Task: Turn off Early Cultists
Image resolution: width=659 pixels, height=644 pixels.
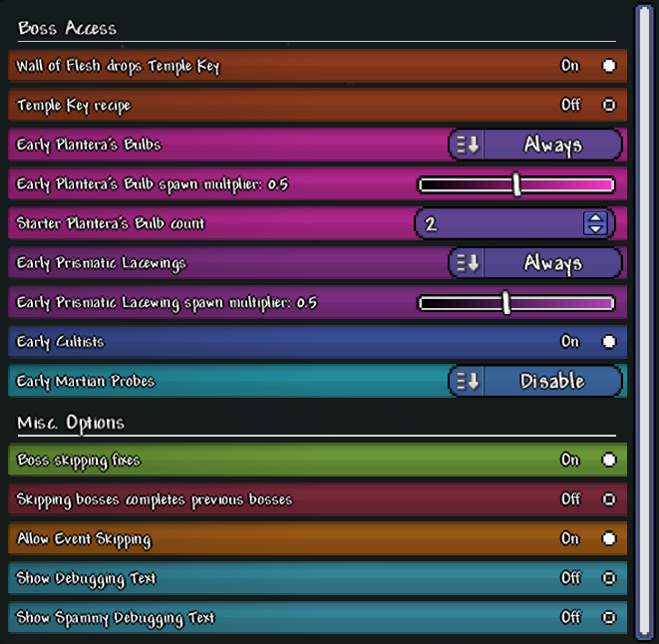Action: coord(609,342)
